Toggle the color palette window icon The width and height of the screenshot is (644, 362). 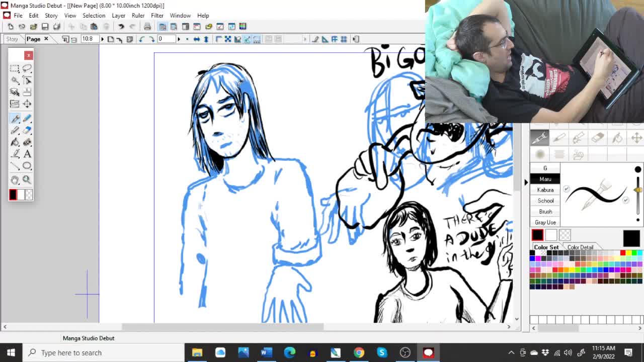[243, 26]
